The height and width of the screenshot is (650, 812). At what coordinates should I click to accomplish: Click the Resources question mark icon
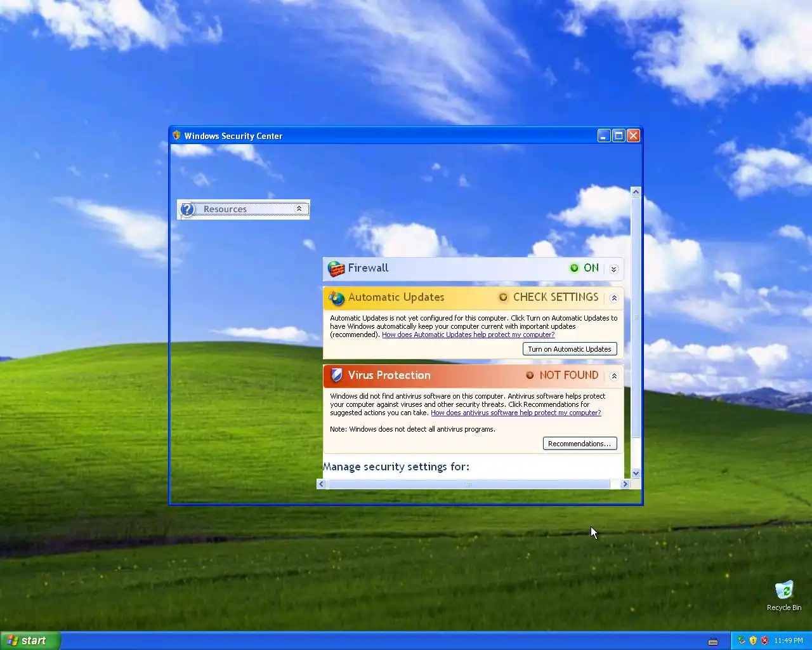point(187,209)
